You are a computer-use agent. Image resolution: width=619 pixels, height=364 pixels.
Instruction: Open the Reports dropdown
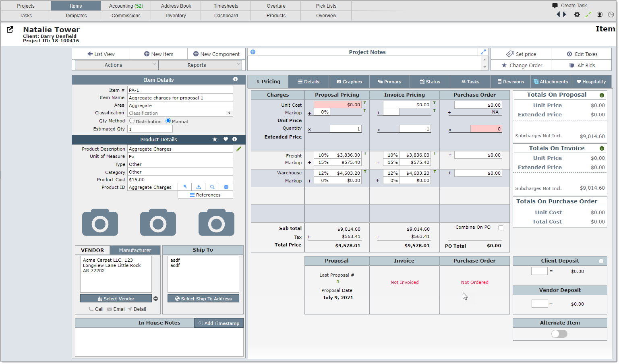click(200, 65)
